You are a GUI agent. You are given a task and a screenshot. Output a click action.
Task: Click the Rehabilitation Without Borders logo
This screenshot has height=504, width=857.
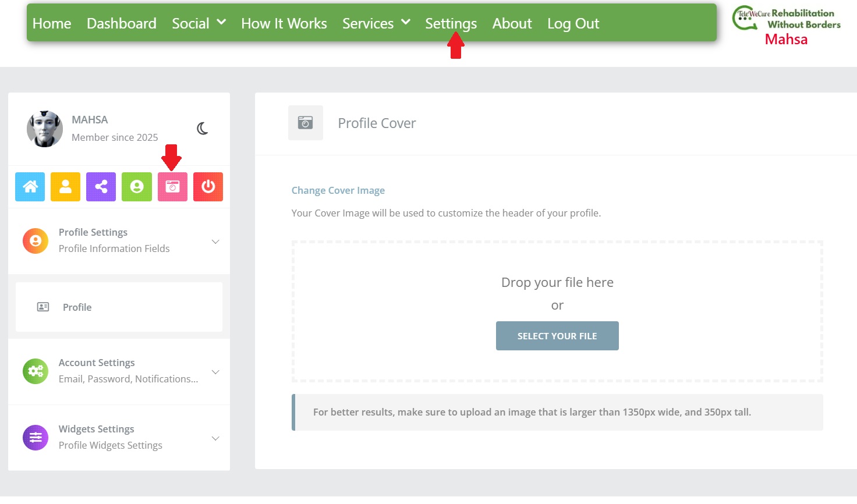point(787,19)
